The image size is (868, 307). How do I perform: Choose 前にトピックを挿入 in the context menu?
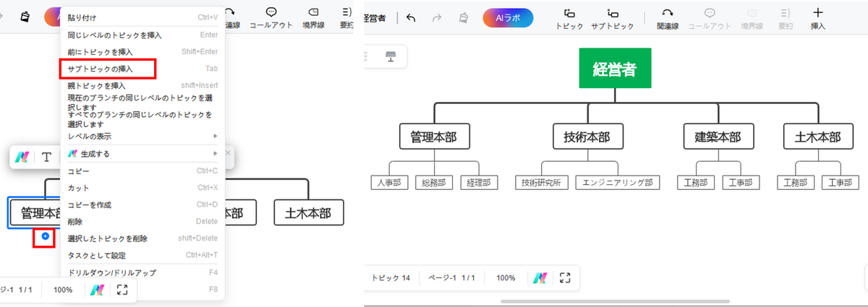pos(142,52)
